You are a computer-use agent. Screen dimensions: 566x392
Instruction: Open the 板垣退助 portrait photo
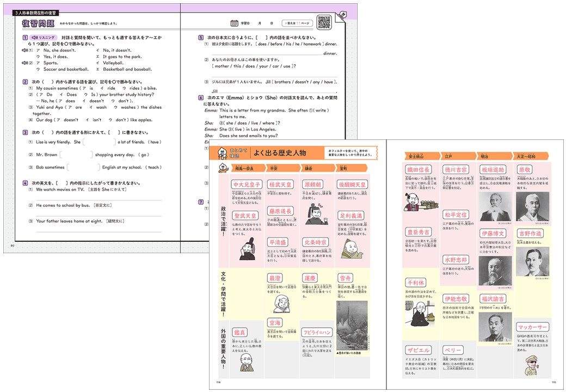[495, 206]
